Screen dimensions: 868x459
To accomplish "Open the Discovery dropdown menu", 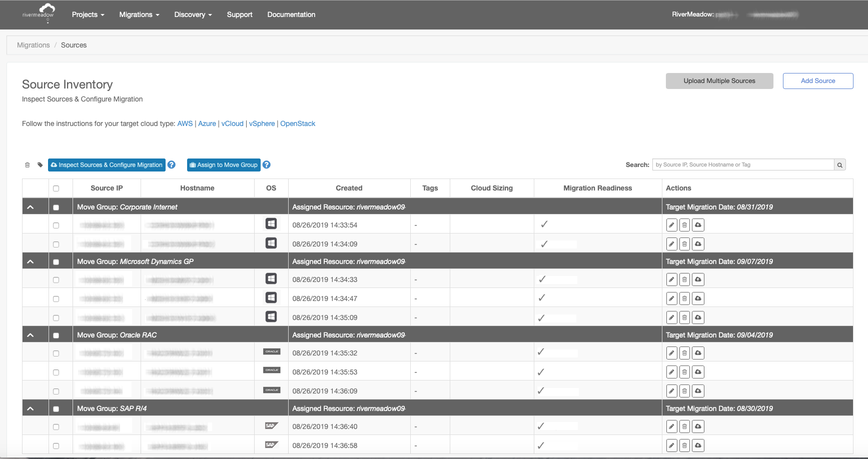I will coord(193,14).
